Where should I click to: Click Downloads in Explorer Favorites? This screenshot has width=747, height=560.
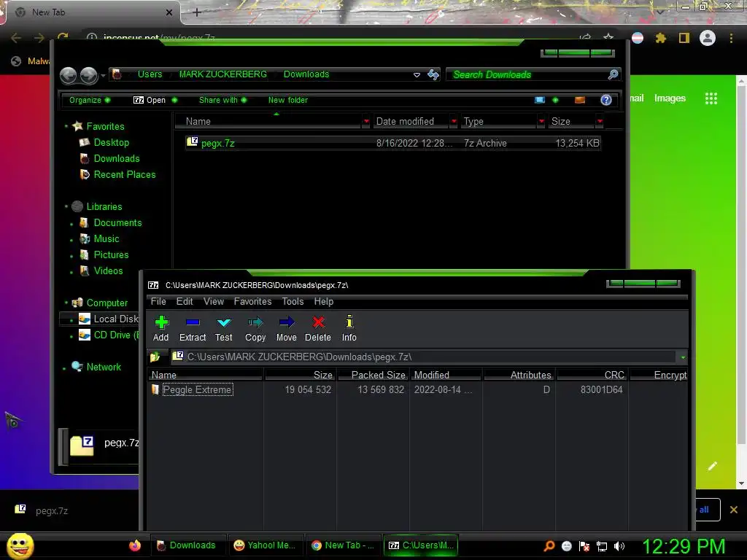tap(117, 158)
